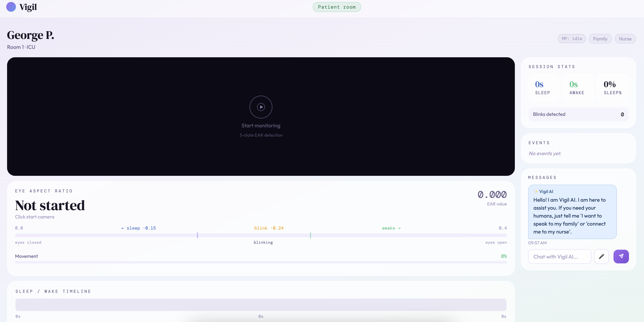
Task: Click the play icon to start monitoring
Action: [261, 107]
